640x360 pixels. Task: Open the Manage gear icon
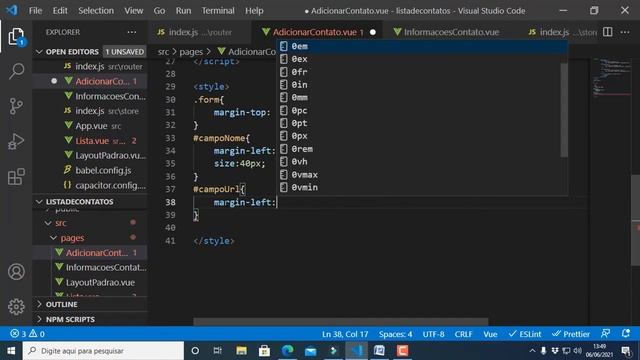point(16,307)
